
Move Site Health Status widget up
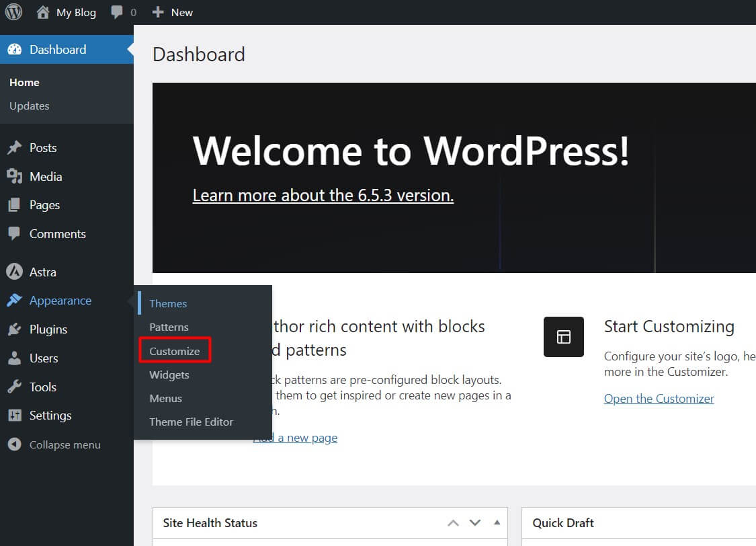click(453, 523)
